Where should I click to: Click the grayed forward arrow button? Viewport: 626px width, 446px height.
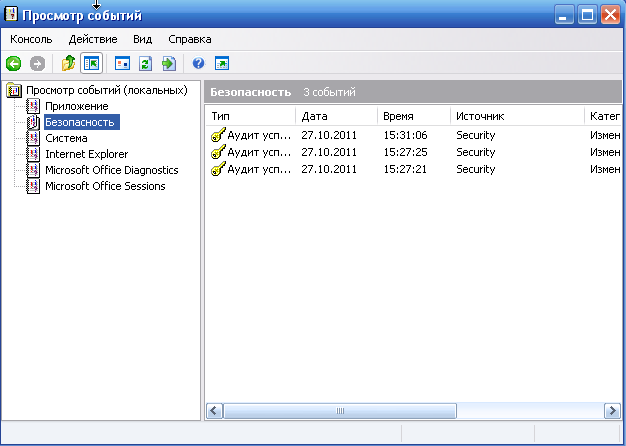pos(38,63)
